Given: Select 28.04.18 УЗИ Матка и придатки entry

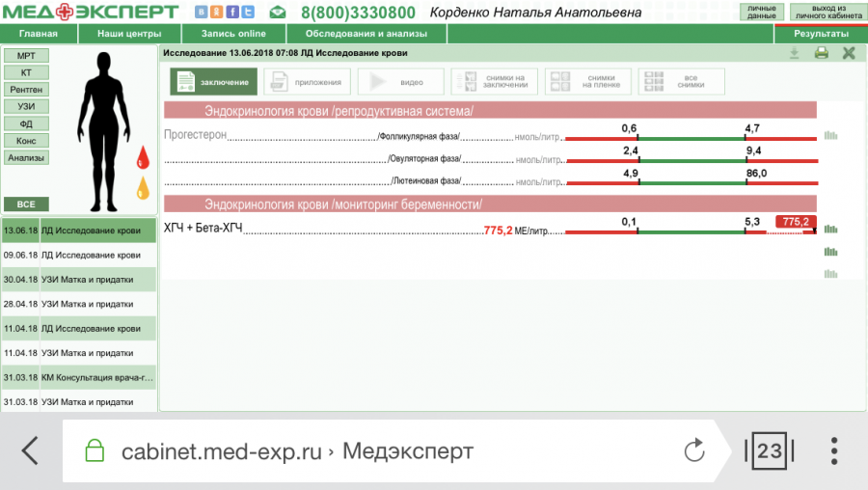Looking at the screenshot, I should tap(79, 304).
